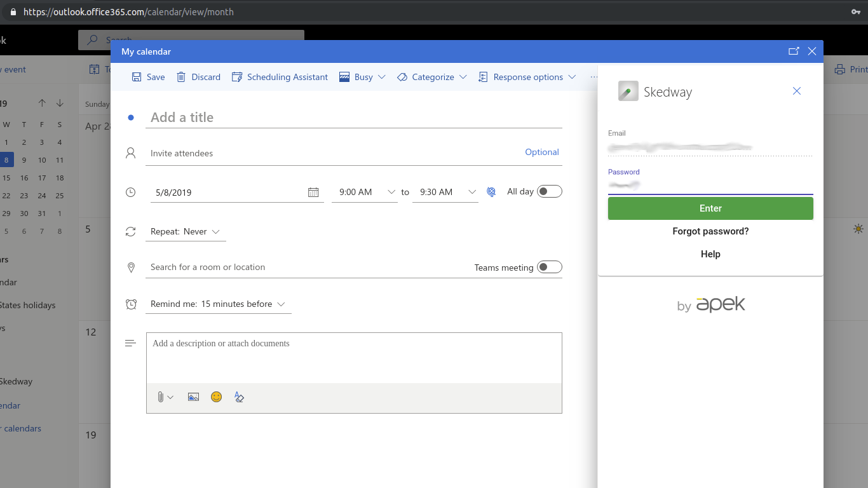
Task: Click the description lines icon
Action: 131,343
